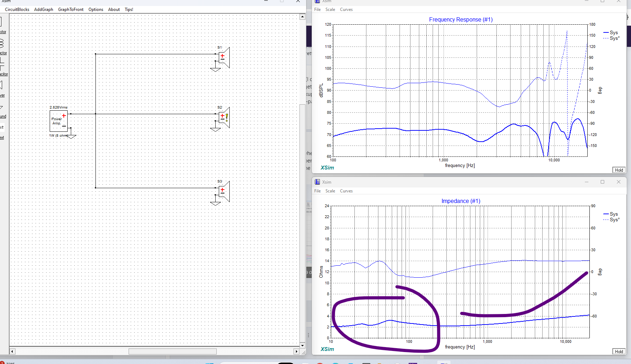Click the ground symbol below S3 driver
This screenshot has width=631, height=364.
click(x=215, y=203)
